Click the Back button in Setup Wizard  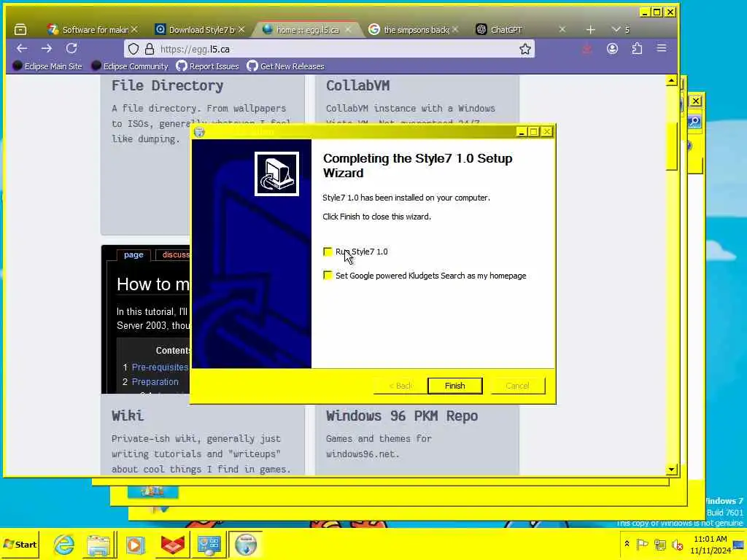[400, 386]
